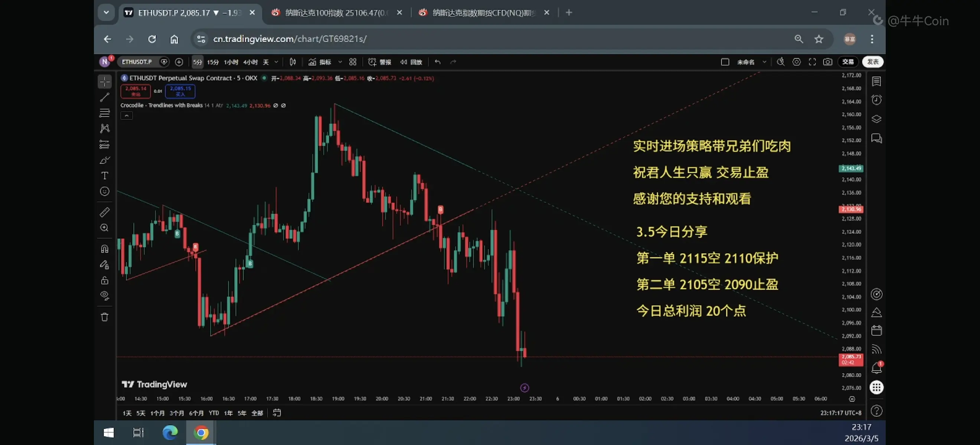Collapse the indicator legend chevron
This screenshot has height=445, width=980.
coord(127,116)
